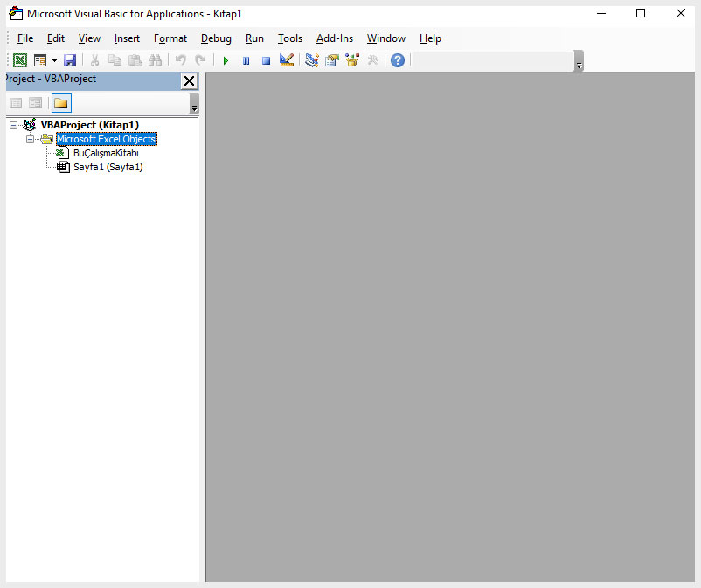Screen dimensions: 701x588
Task: Click the View Code icon in Project pane
Action: pyautogui.click(x=16, y=103)
